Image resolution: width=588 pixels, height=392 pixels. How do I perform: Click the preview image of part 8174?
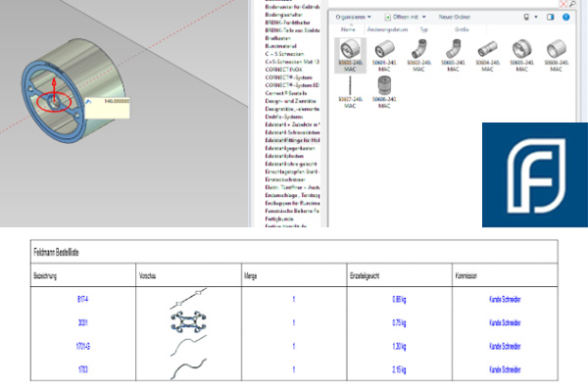(188, 299)
